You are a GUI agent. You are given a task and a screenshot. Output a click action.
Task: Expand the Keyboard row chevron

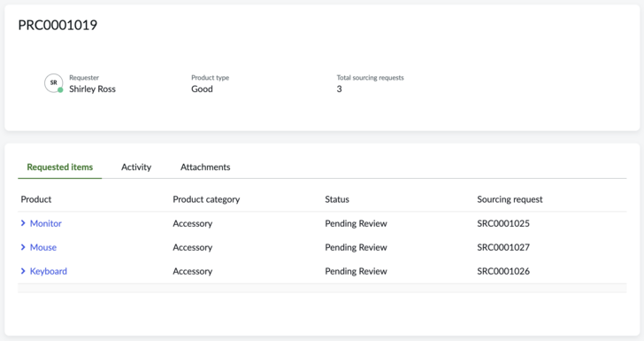point(23,271)
